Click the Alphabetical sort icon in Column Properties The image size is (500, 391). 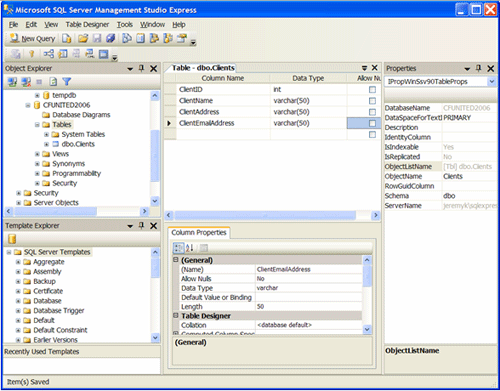coord(190,248)
